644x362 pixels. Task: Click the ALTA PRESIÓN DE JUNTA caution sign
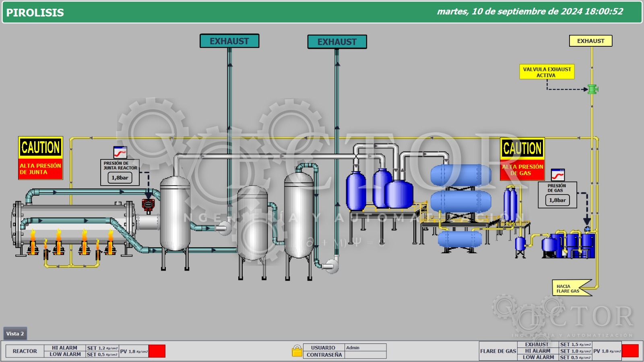tap(40, 158)
